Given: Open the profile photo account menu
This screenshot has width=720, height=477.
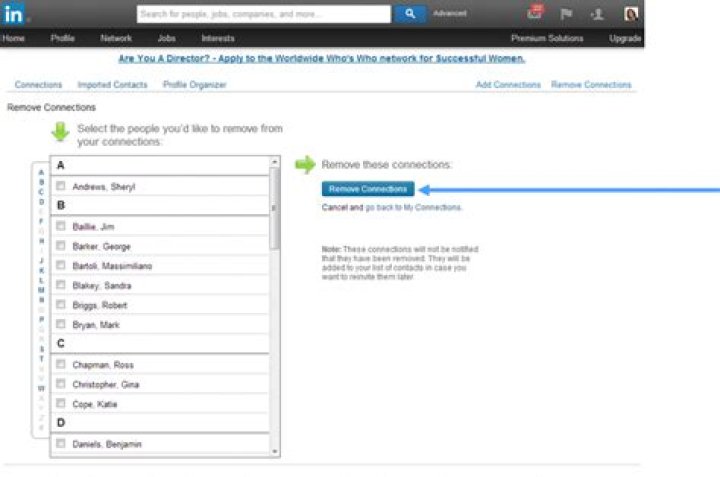Looking at the screenshot, I should point(631,14).
